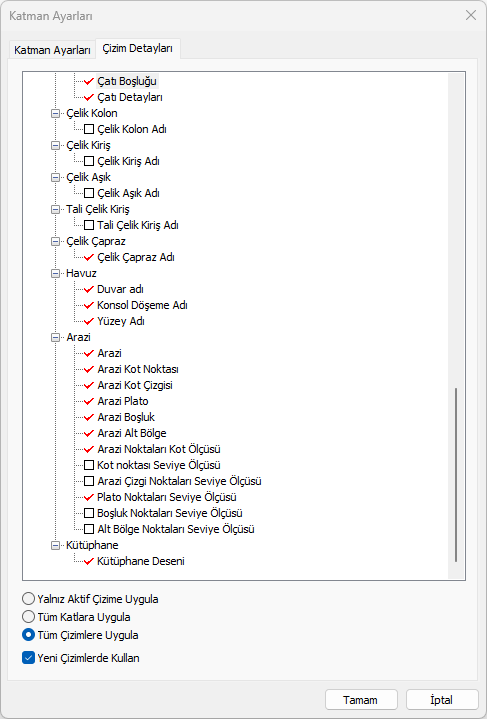Image resolution: width=487 pixels, height=719 pixels.
Task: Disable the Arazi Kot Çizgisi check mark
Action: coord(89,386)
